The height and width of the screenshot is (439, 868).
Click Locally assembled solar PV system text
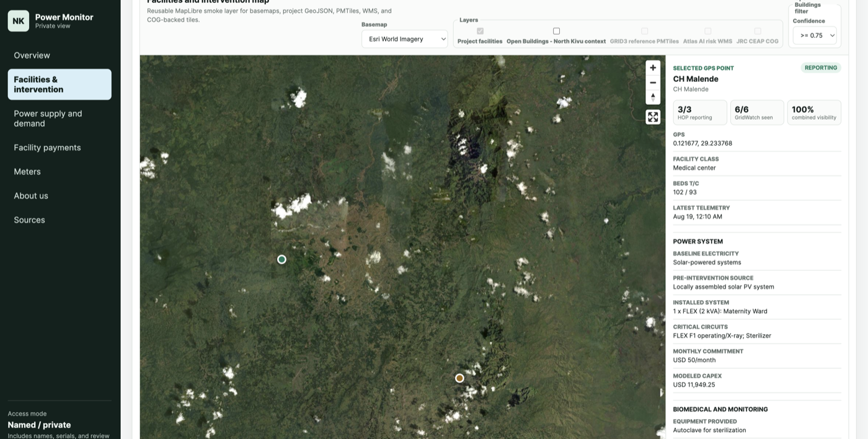[724, 287]
